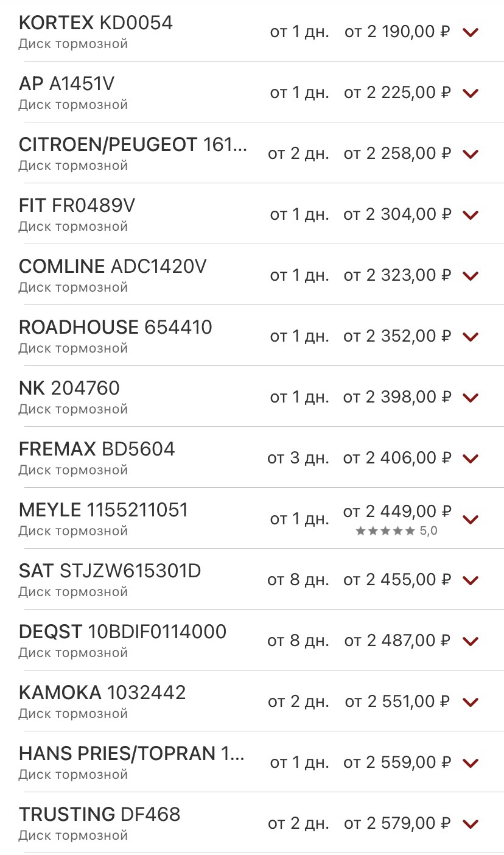Expand the DEQST 10BDIF0114000 chevron
This screenshot has height=855, width=504.
click(471, 641)
